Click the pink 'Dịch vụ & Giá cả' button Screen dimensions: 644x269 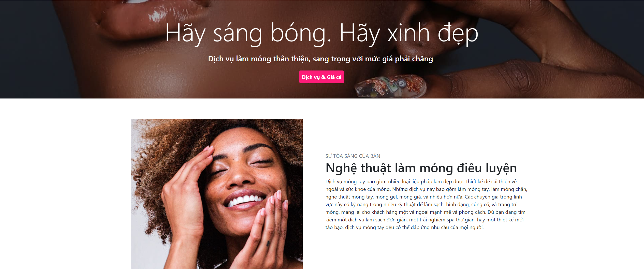(x=321, y=77)
